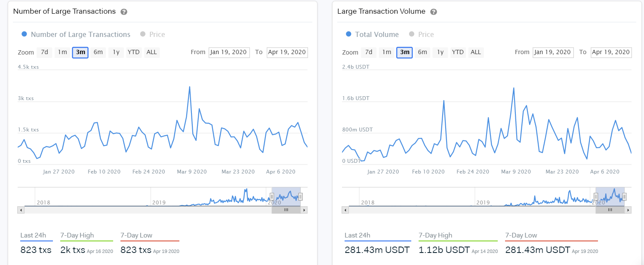Click 'Mar 9 2020' axis label on volume chart
The height and width of the screenshot is (265, 644).
tap(515, 172)
